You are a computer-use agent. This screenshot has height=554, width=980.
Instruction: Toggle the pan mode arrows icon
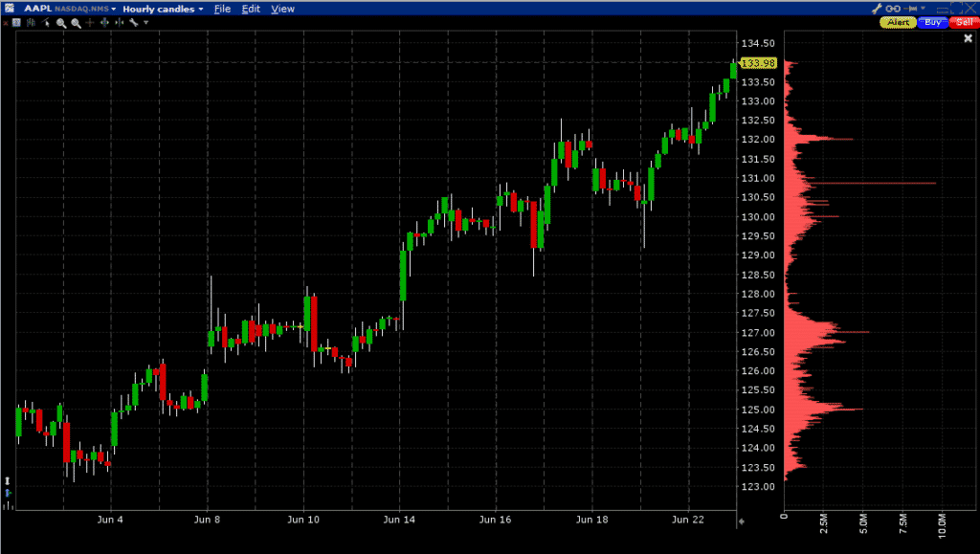pyautogui.click(x=104, y=23)
